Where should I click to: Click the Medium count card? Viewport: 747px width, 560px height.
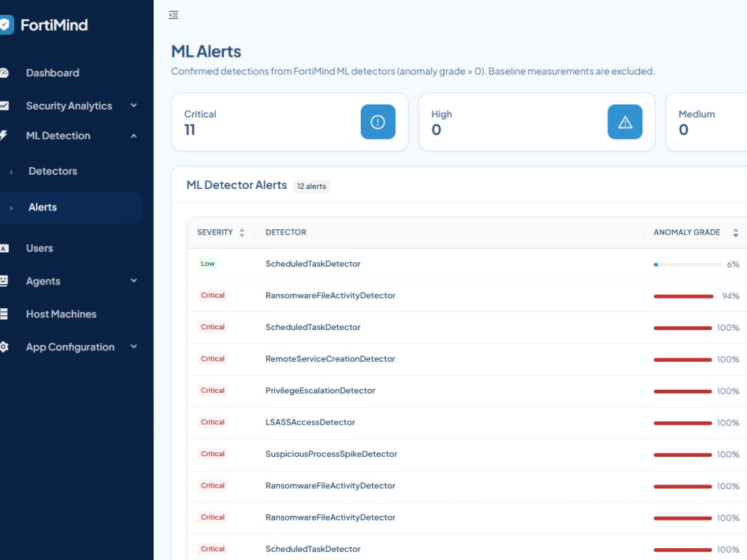pos(707,122)
